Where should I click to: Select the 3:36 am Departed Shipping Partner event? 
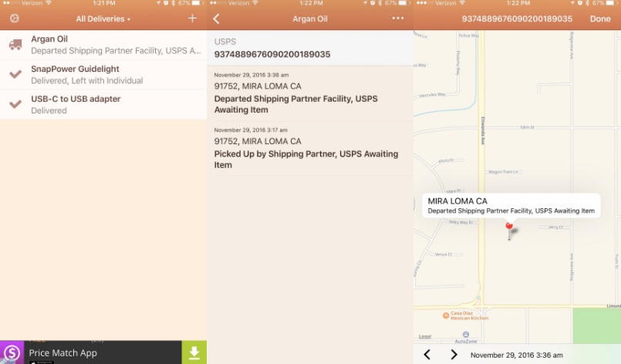pos(310,93)
